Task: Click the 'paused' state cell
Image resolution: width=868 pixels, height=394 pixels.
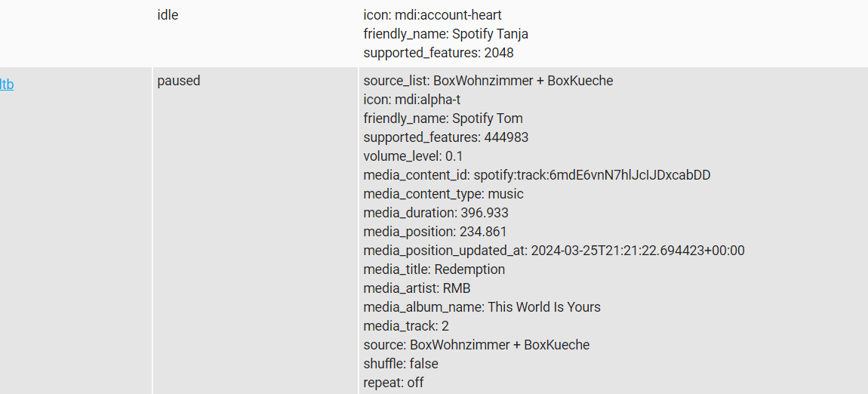Action: pyautogui.click(x=179, y=81)
